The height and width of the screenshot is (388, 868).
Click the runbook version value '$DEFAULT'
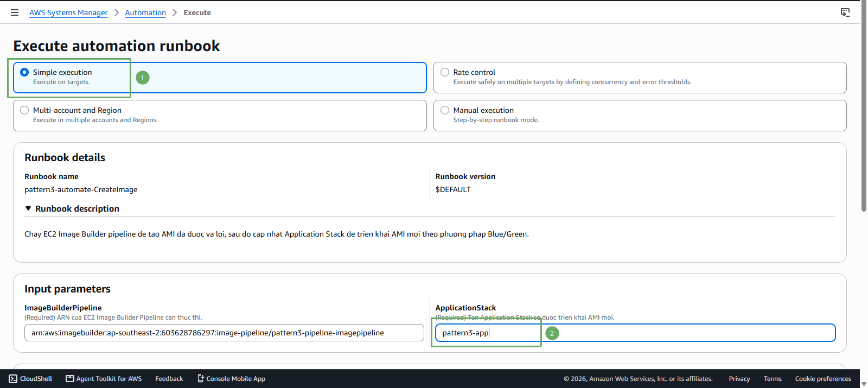(x=453, y=189)
